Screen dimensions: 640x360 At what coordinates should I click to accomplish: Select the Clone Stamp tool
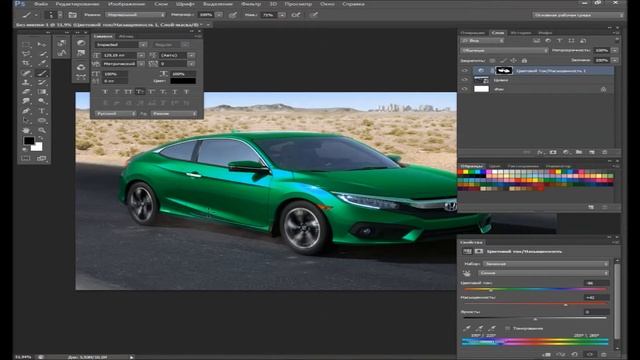point(26,83)
